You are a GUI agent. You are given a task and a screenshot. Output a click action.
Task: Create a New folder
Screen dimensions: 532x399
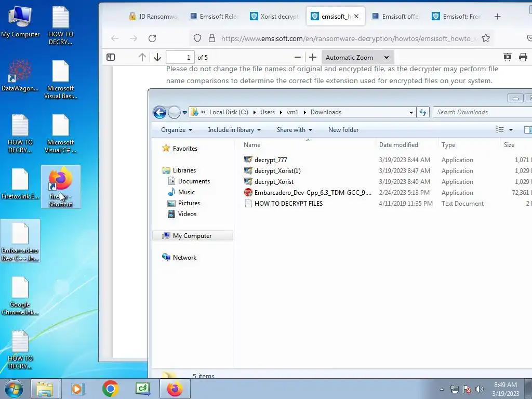point(343,130)
